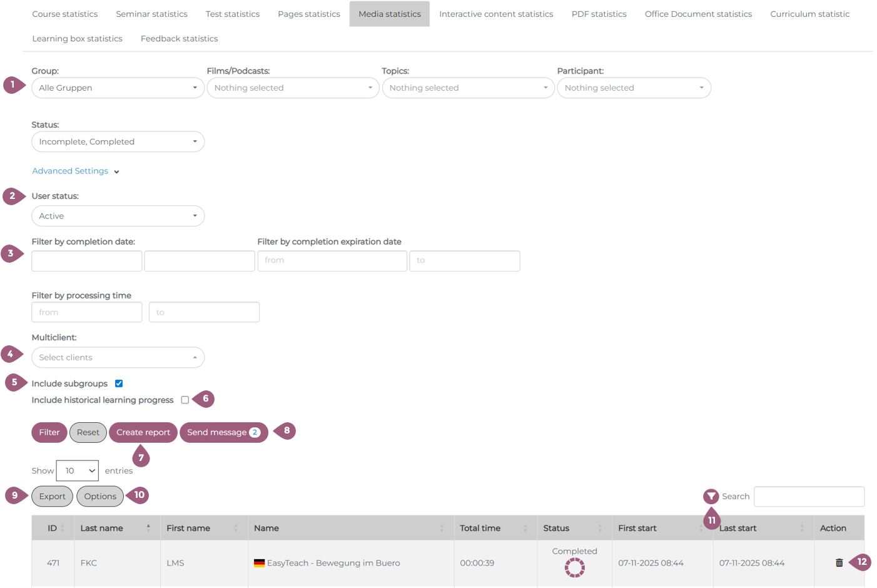Viewport: 877px width, 588px height.
Task: Click the German flag icon in Name column
Action: 259,563
